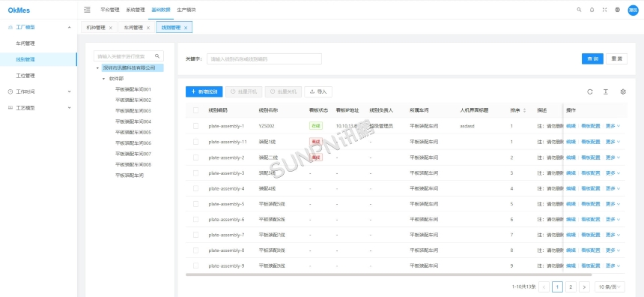Expand the 工作时间 sidebar group
Viewport: 644px width, 297px height.
coord(69,91)
